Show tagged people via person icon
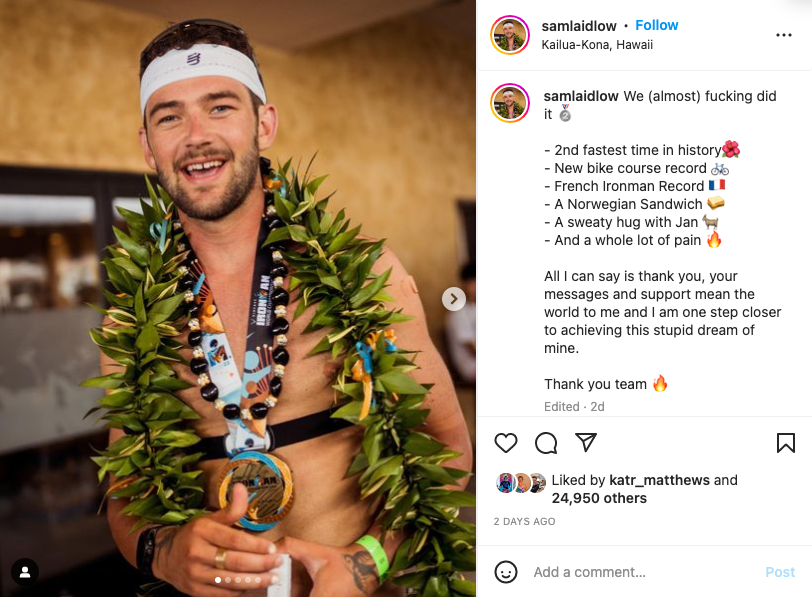 (25, 572)
